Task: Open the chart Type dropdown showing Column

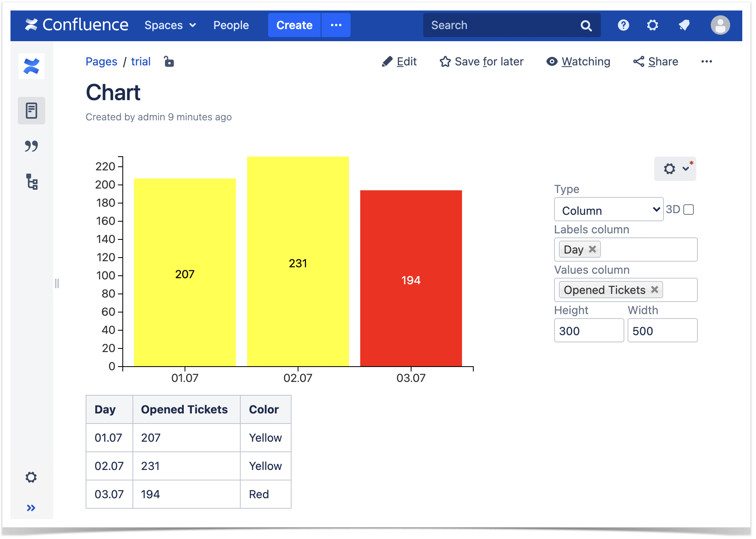Action: (609, 210)
